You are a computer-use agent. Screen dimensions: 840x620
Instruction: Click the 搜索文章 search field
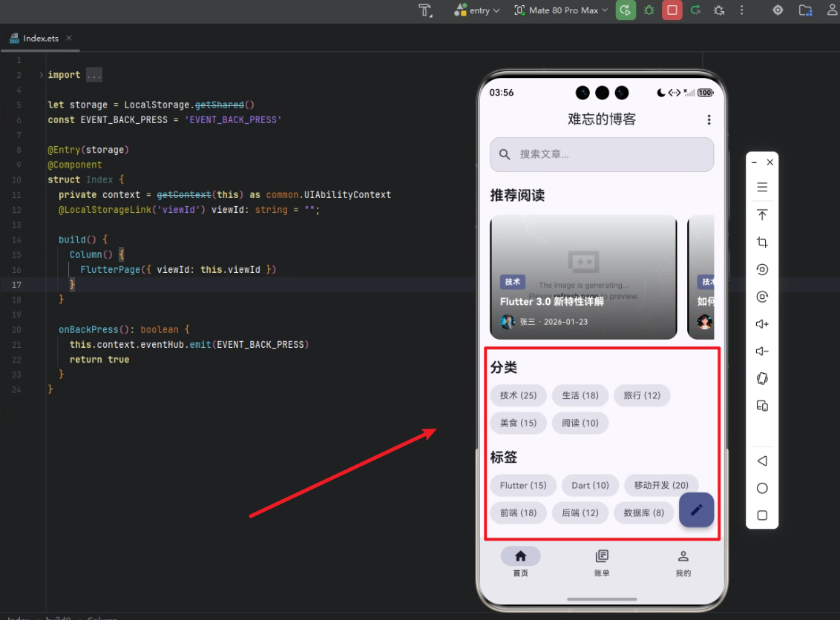click(x=602, y=154)
